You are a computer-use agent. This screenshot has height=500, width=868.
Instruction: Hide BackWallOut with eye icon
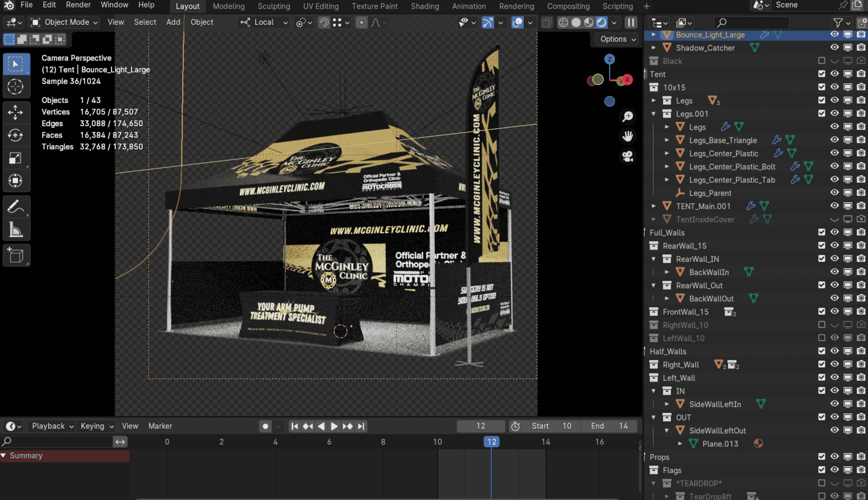click(834, 298)
